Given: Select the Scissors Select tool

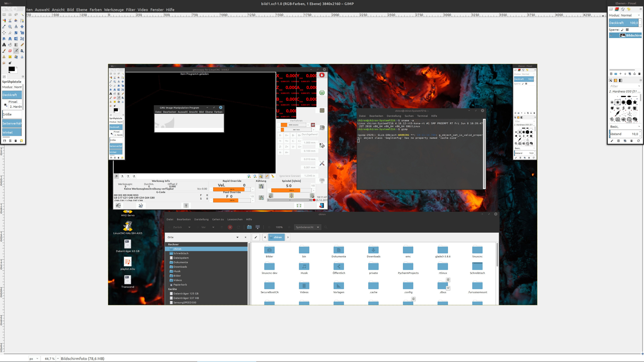Looking at the screenshot, I should point(10,21).
